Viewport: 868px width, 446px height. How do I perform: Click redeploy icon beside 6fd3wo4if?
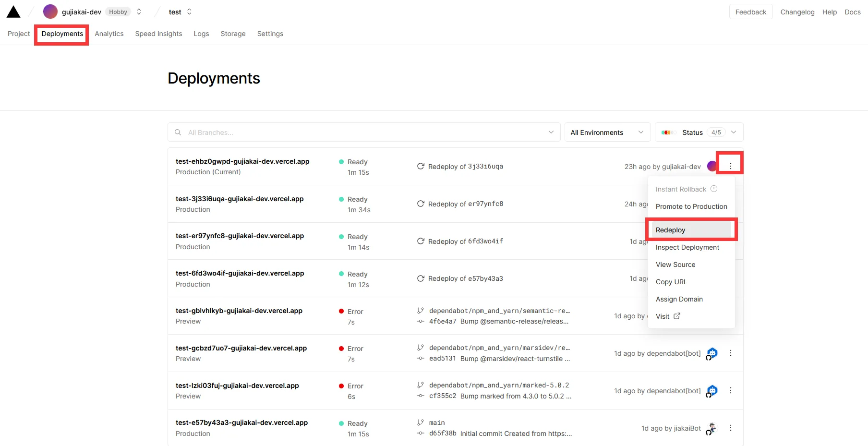pyautogui.click(x=421, y=241)
